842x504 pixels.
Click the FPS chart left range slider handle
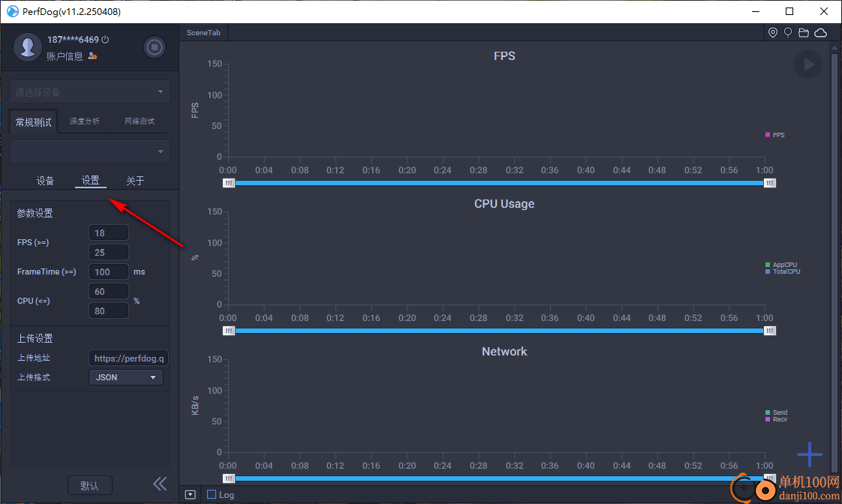[x=229, y=183]
